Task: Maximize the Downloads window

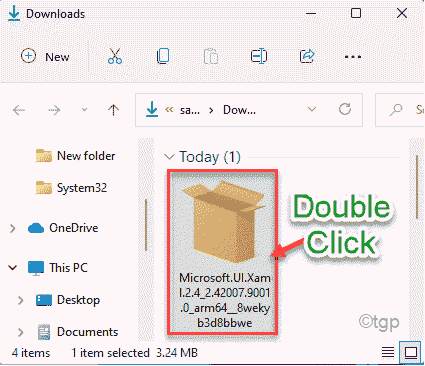Action: (356, 13)
